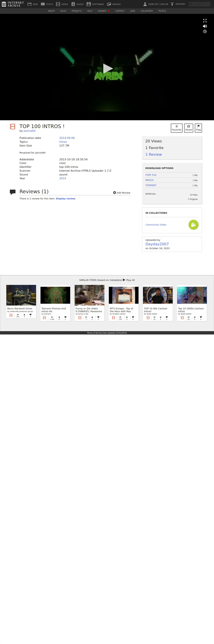Open TOP 10 90s Cartoon Intros thumbnail

click(158, 295)
